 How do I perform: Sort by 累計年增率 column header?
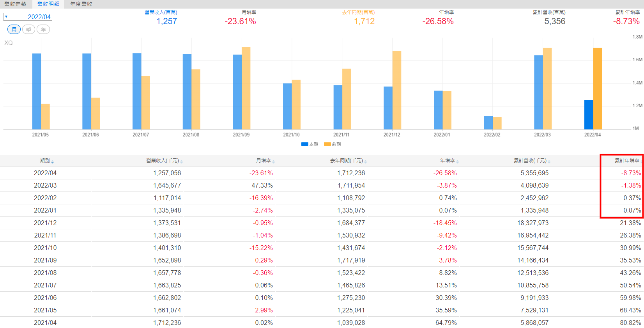[628, 161]
